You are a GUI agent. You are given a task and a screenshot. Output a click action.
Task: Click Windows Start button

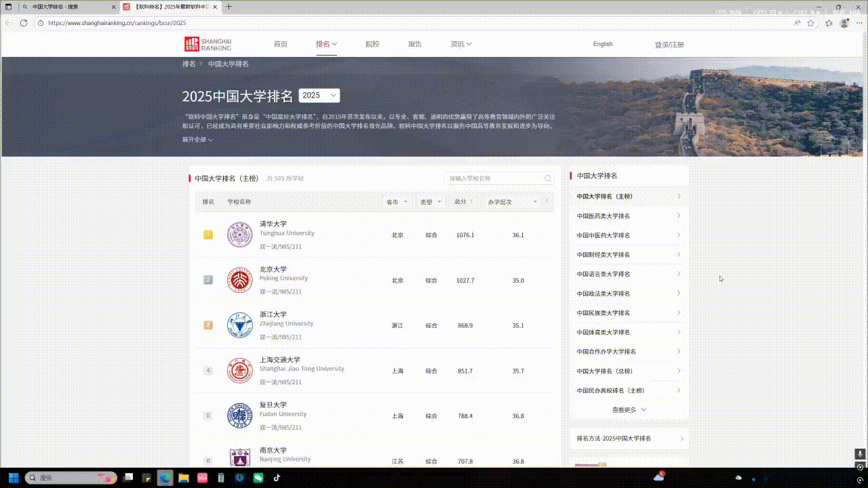click(x=13, y=478)
